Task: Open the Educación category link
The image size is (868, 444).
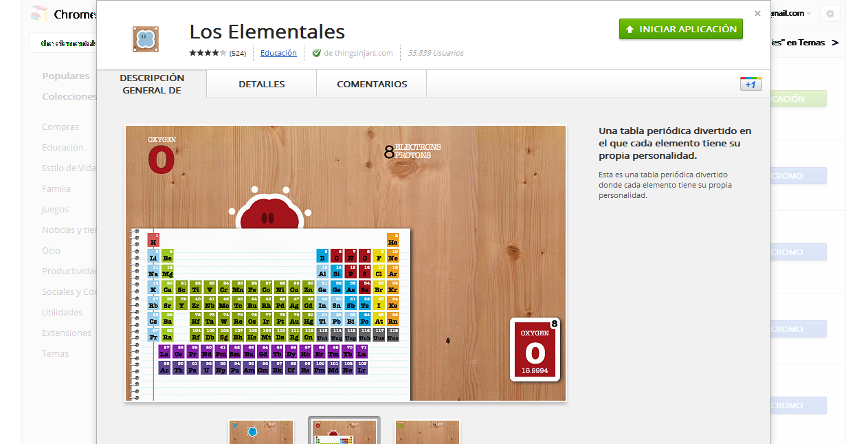Action: point(278,53)
